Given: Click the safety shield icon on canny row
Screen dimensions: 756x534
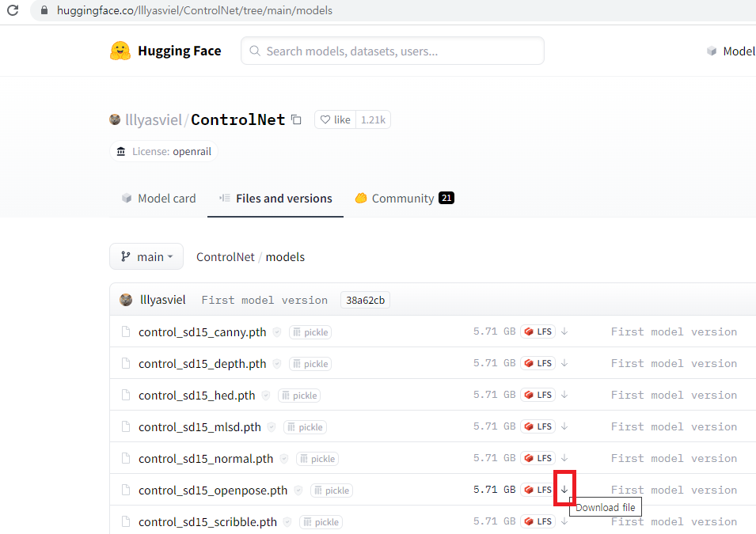Looking at the screenshot, I should click(x=277, y=332).
